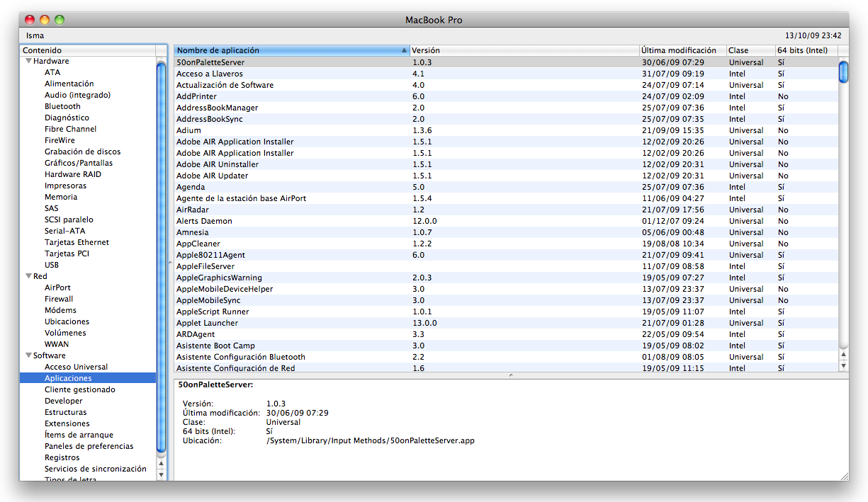Click the sort arrow in the Nombre de aplicación header
The width and height of the screenshot is (868, 502).
[x=404, y=51]
